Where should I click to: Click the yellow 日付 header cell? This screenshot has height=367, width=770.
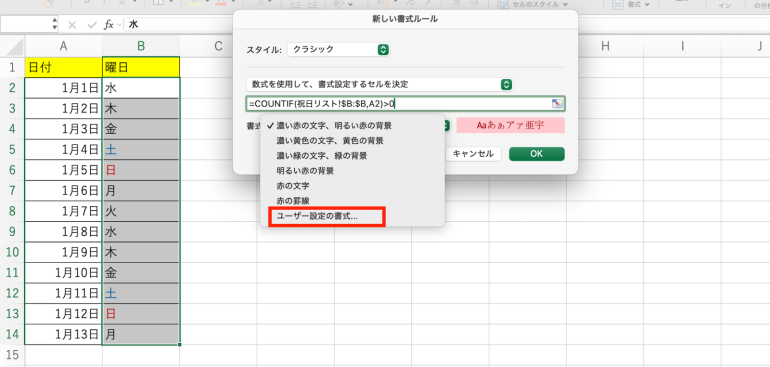click(63, 67)
